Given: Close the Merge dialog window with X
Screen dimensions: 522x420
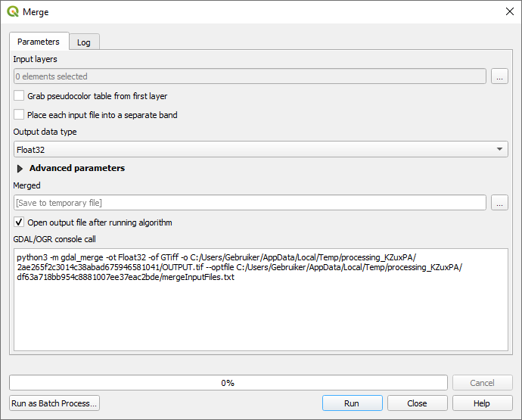Looking at the screenshot, I should tap(508, 12).
